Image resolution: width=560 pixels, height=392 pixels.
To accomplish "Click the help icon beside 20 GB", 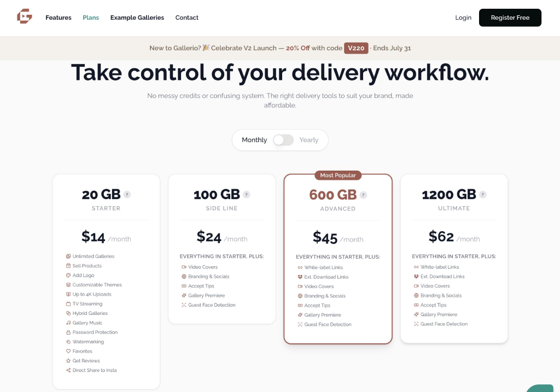I will (x=127, y=195).
